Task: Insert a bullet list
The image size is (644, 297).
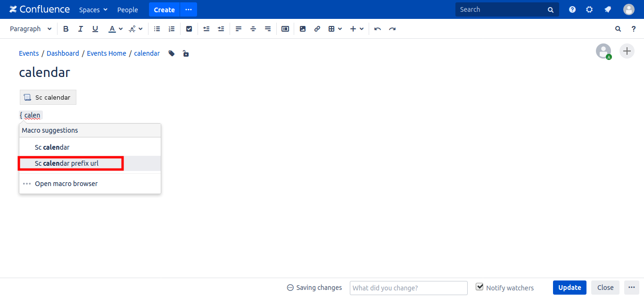Action: [157, 29]
